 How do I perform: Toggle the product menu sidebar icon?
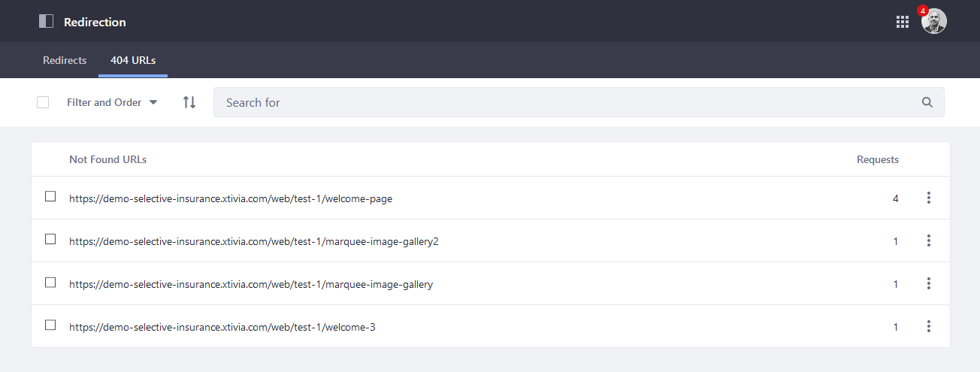tap(47, 22)
